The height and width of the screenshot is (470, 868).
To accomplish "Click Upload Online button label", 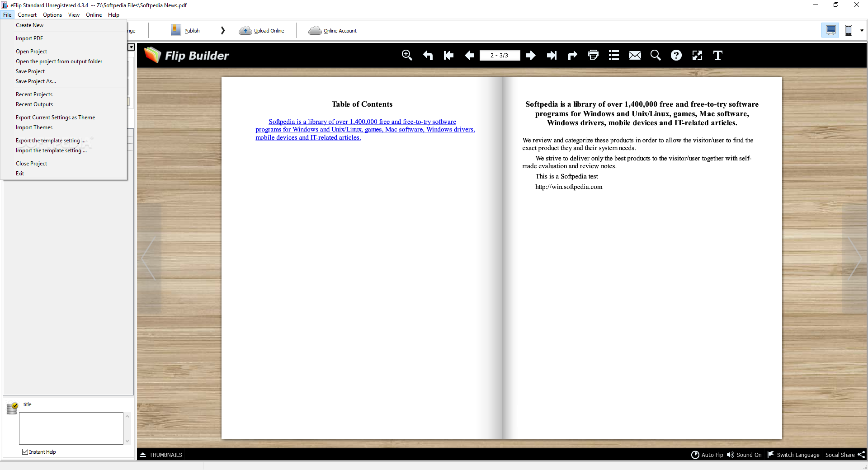I will pos(269,31).
